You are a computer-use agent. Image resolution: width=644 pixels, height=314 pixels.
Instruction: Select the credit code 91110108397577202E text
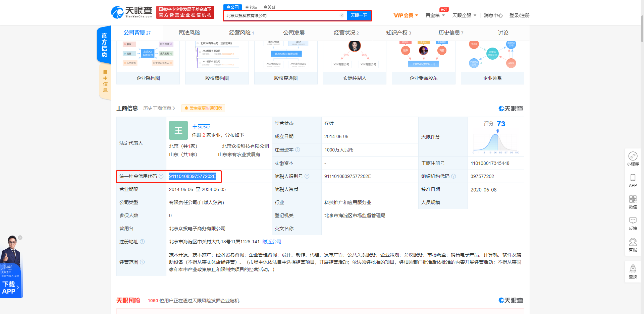(x=192, y=176)
